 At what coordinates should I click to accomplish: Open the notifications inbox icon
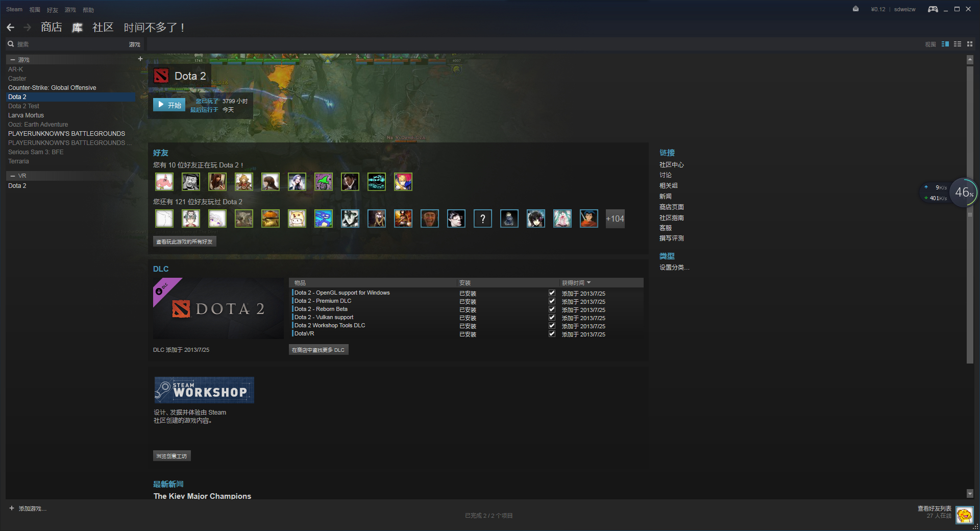855,9
